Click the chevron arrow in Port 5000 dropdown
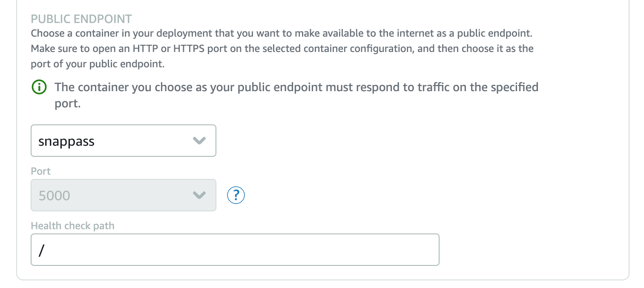The image size is (644, 288). coord(199,195)
